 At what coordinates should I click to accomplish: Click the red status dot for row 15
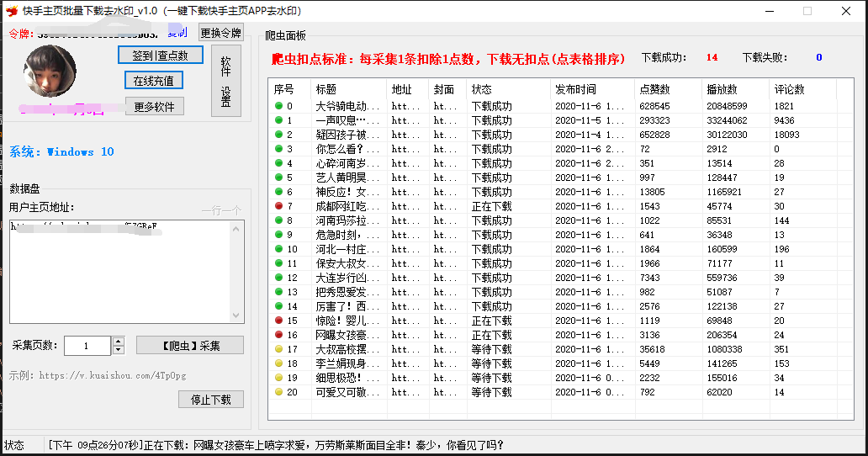(278, 321)
